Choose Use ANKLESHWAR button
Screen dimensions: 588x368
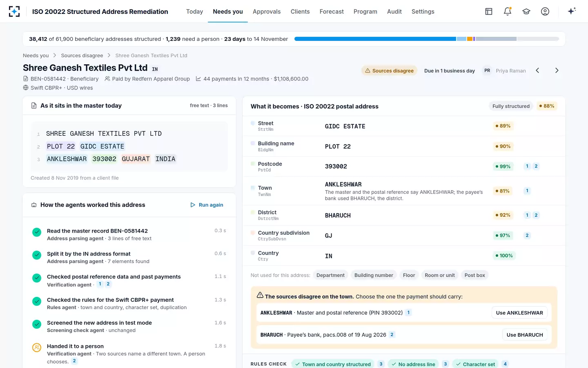click(519, 313)
